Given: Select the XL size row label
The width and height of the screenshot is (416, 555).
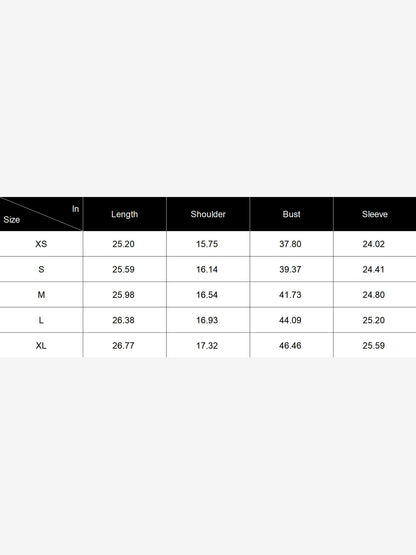Looking at the screenshot, I should pyautogui.click(x=41, y=345).
